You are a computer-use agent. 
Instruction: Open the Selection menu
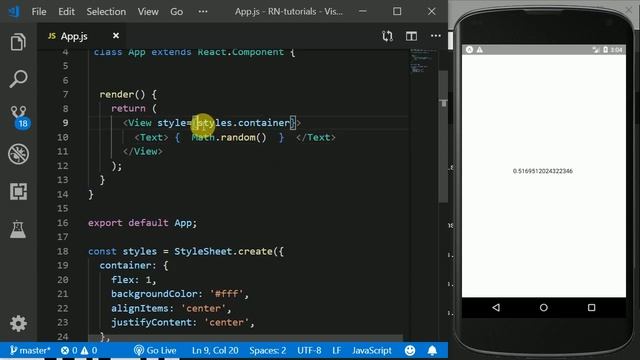coord(106,11)
